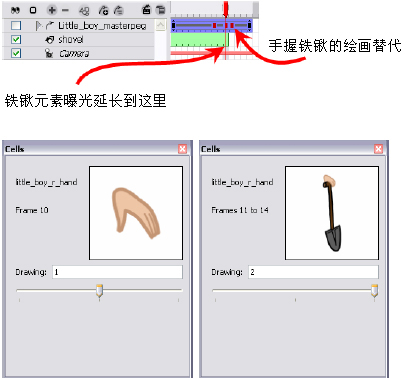
Task: Select the Little_boy_masterpeg layer name
Action: coord(102,26)
